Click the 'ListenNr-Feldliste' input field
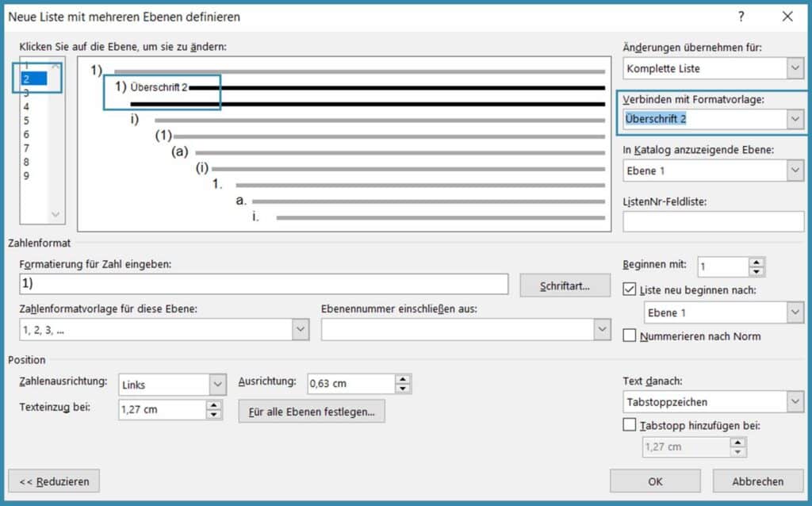The image size is (812, 506). click(713, 222)
